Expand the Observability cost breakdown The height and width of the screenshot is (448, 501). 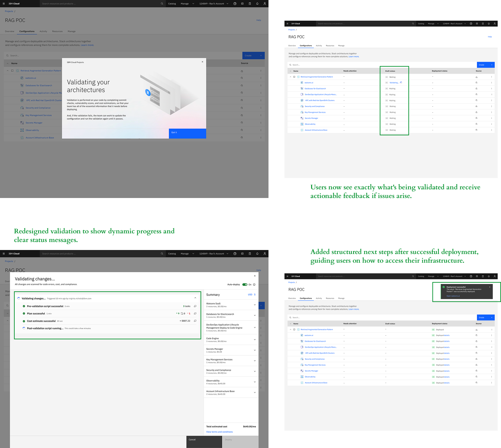click(x=254, y=382)
